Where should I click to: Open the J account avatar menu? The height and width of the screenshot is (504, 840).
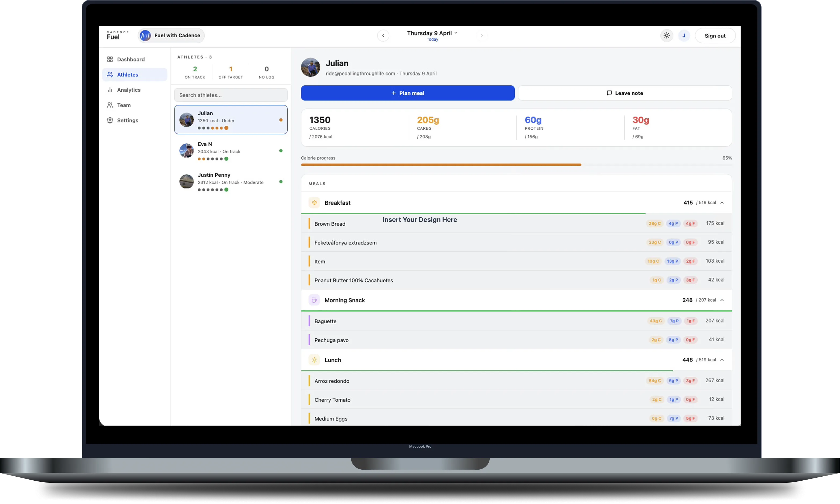[684, 35]
